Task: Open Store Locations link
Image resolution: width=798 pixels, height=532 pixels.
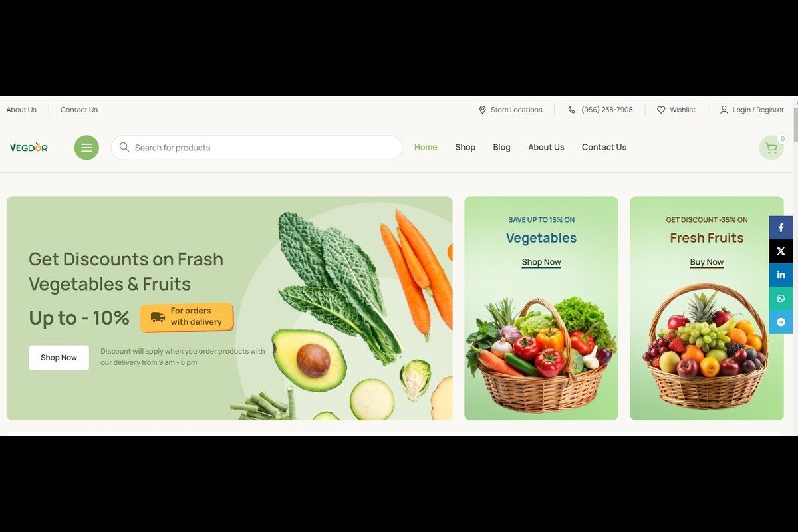Action: [x=510, y=110]
